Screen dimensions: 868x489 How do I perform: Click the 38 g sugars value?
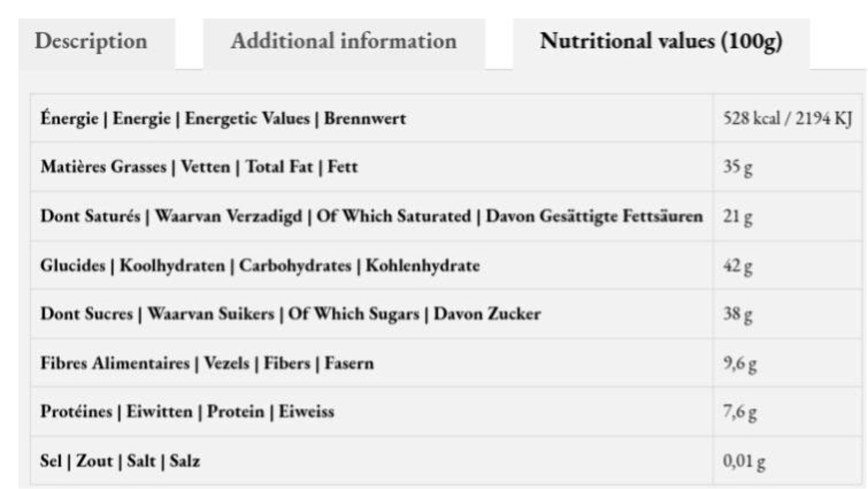738,314
